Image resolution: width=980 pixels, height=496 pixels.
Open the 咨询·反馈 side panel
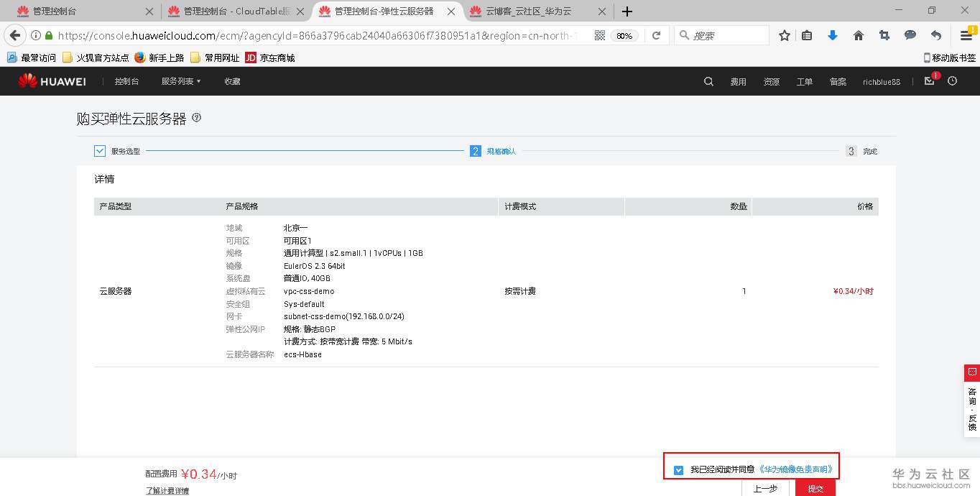click(x=972, y=400)
